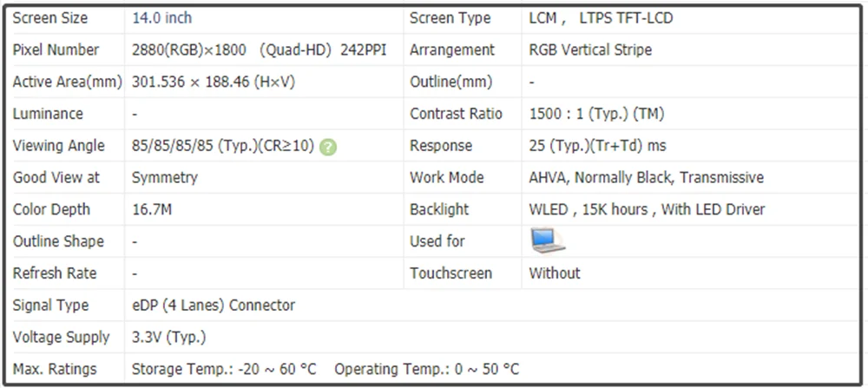Screen dimensions: 868x388
Task: Click the Response 25 (Typ.) ms value
Action: pos(597,146)
